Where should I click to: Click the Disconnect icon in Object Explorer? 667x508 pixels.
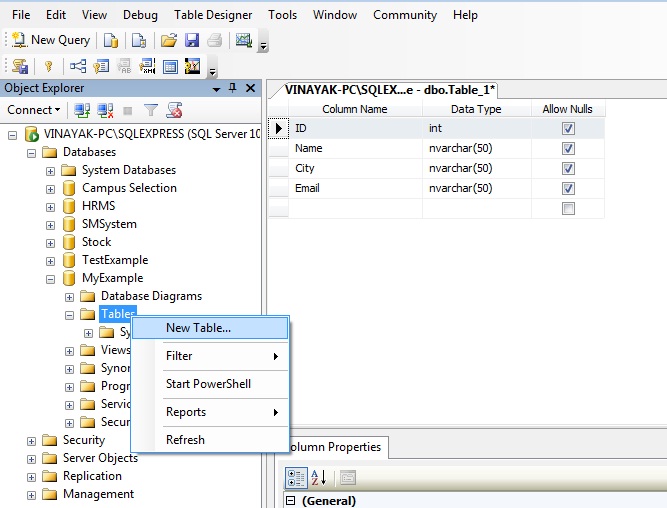[105, 110]
